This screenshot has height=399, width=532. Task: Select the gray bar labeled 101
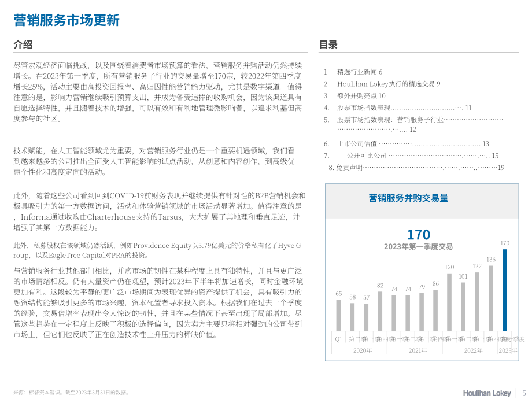463,306
